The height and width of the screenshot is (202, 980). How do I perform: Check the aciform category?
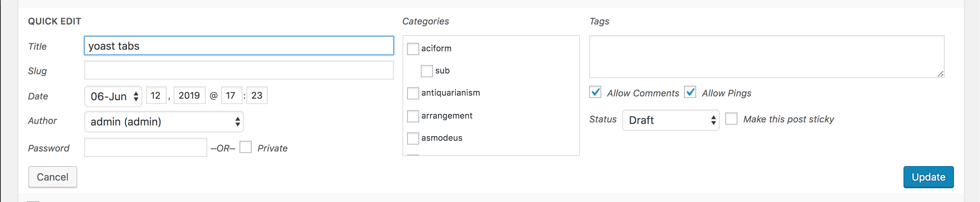(x=413, y=49)
